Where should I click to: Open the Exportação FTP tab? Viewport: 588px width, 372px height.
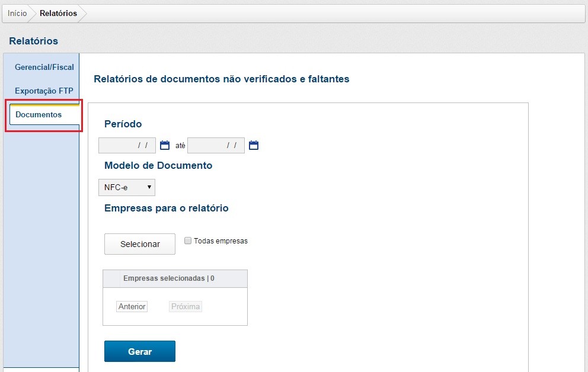(x=44, y=91)
